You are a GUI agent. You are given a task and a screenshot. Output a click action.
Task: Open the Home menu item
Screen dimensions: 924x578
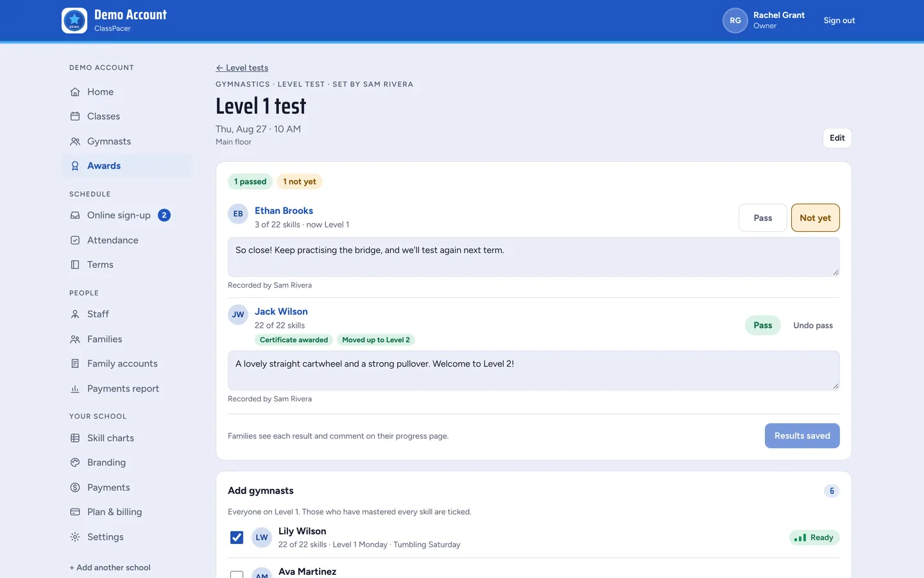[x=127, y=92]
